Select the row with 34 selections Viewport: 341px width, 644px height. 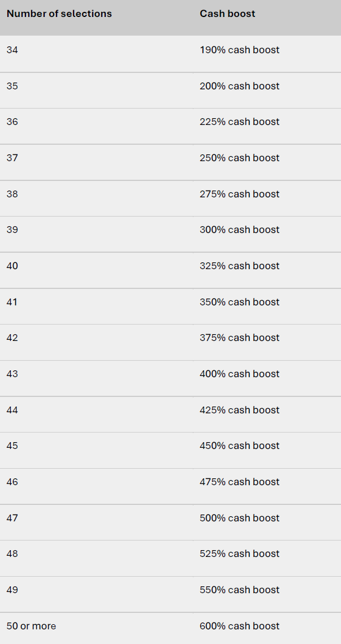[x=171, y=54]
